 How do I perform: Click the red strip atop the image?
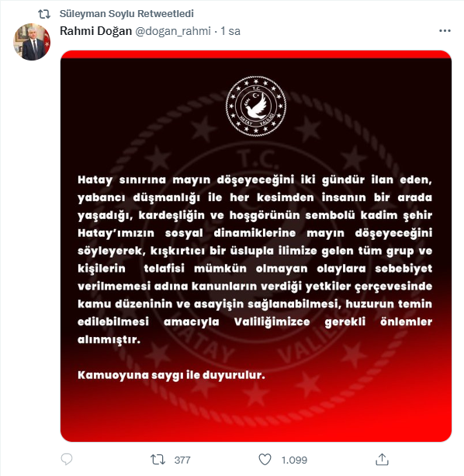[x=256, y=54]
